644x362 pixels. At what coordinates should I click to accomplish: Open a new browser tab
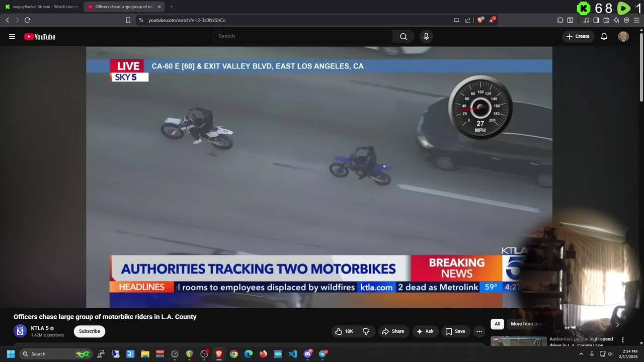point(172,7)
